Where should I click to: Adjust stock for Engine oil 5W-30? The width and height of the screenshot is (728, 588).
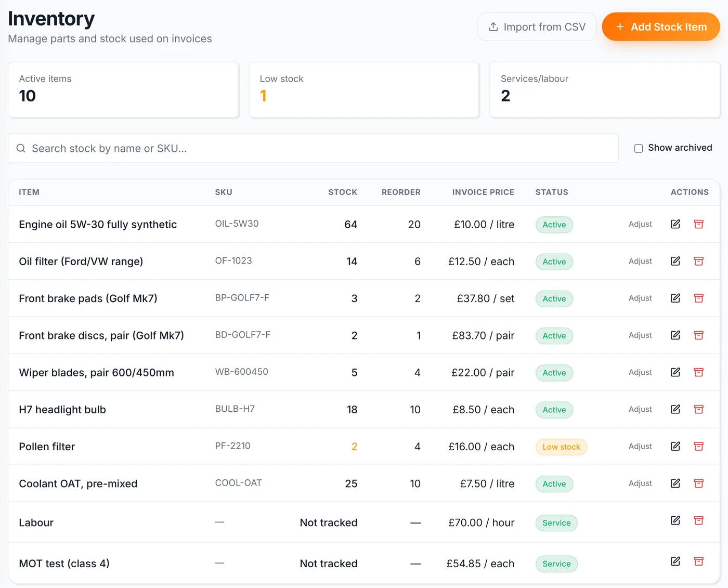pos(640,224)
